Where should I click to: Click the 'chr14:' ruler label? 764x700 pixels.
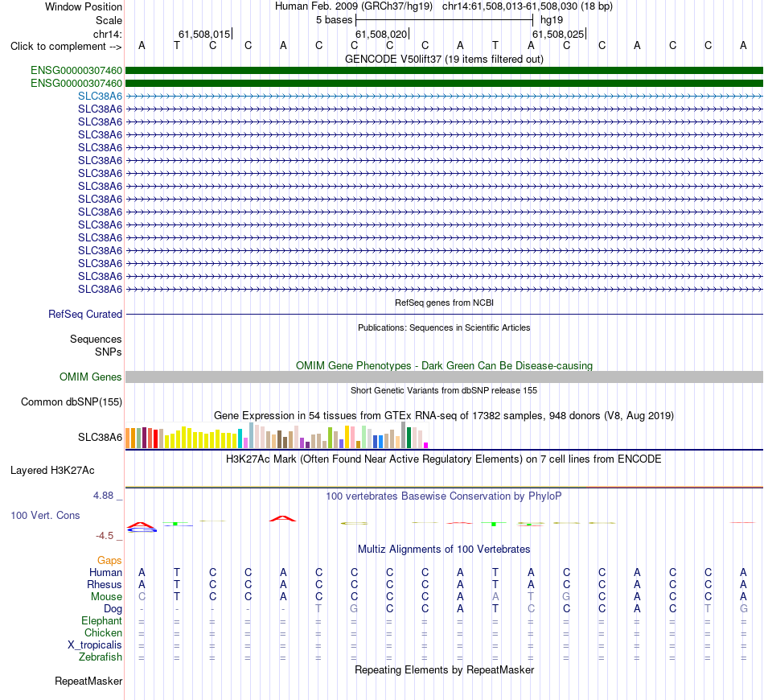tap(107, 34)
